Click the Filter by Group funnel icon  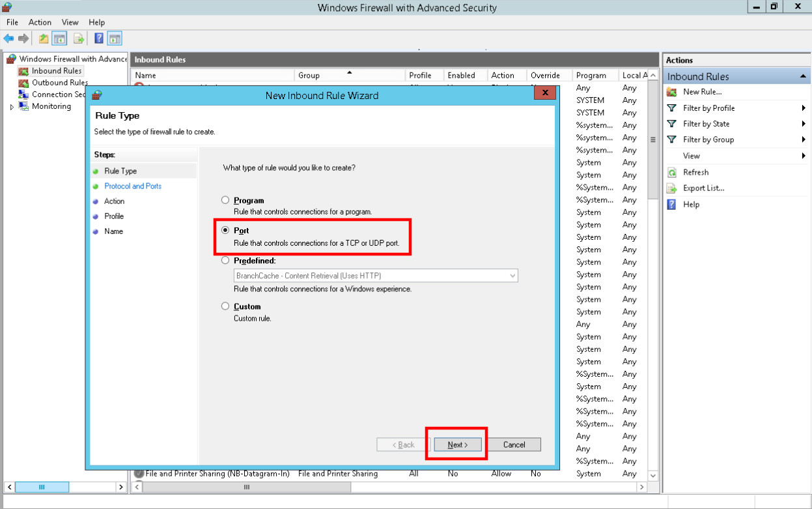pyautogui.click(x=672, y=139)
